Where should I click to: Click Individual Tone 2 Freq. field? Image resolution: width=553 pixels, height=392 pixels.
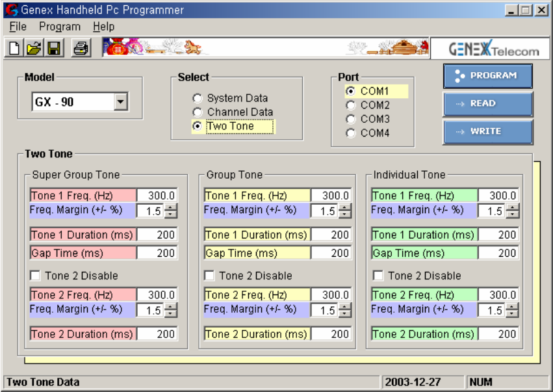(498, 294)
